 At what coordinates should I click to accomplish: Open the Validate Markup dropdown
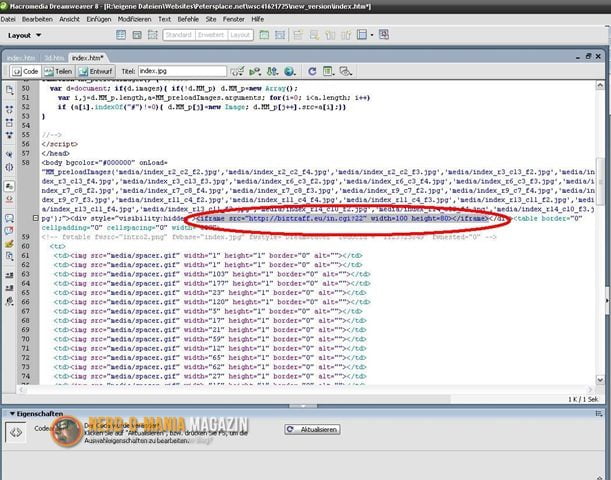click(x=255, y=71)
